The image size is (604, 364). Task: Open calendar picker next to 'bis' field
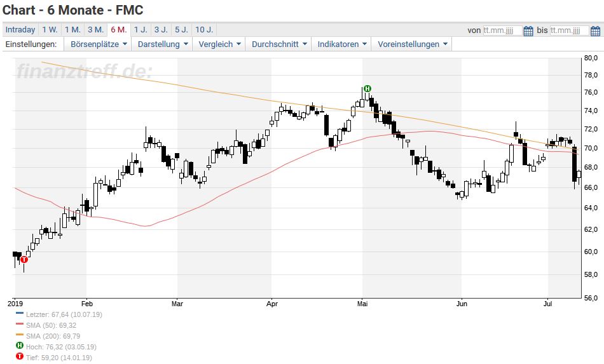pyautogui.click(x=595, y=30)
